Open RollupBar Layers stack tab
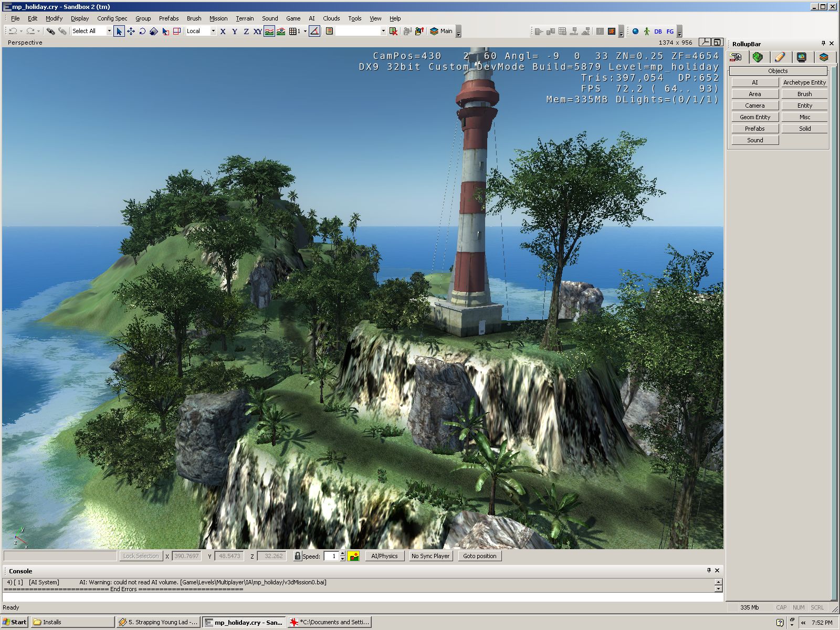 (x=824, y=57)
